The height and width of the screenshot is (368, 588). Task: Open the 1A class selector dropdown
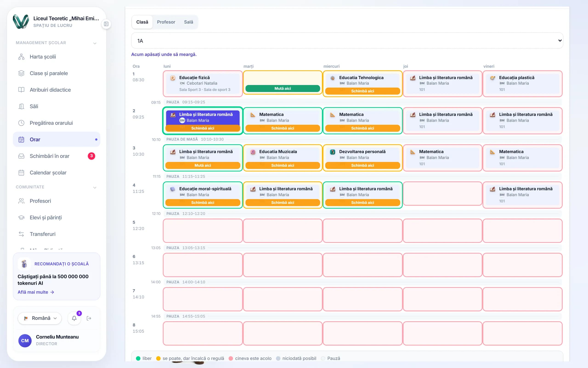click(347, 41)
